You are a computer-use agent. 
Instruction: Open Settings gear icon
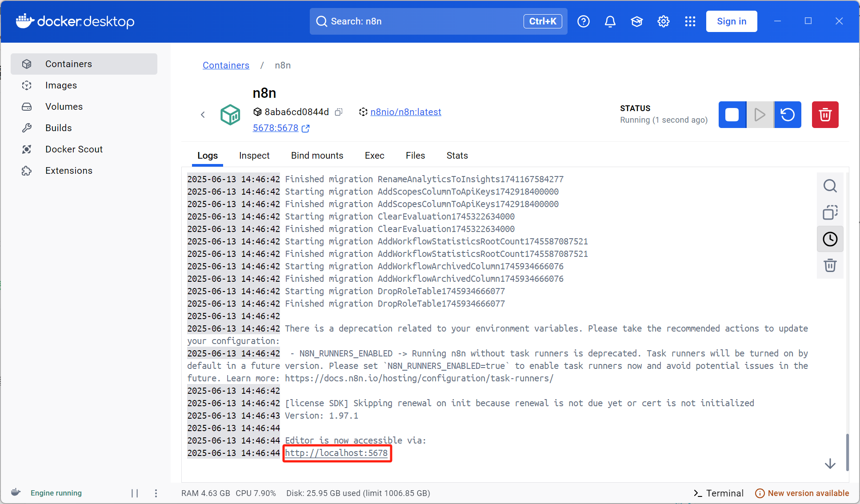coord(664,21)
